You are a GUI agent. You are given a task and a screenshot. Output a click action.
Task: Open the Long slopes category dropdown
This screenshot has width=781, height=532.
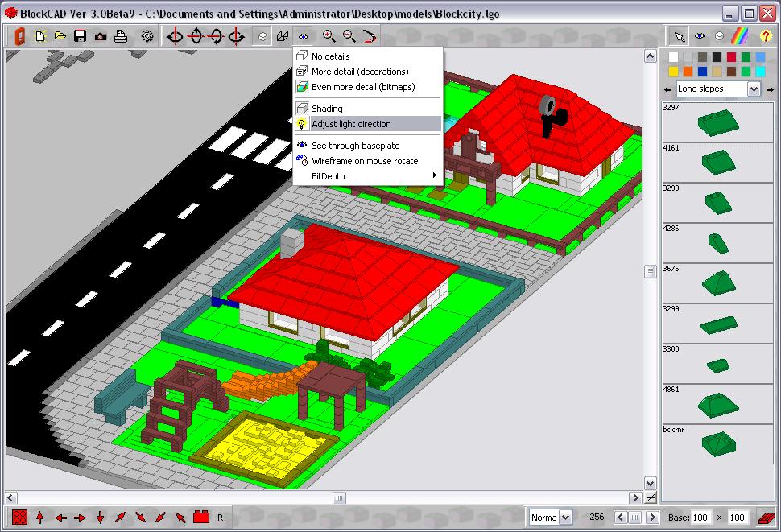tap(754, 89)
